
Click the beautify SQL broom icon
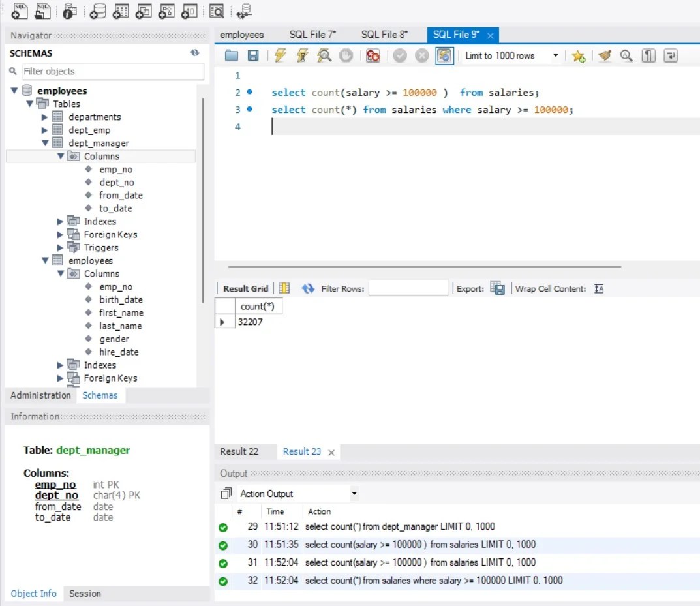point(603,55)
